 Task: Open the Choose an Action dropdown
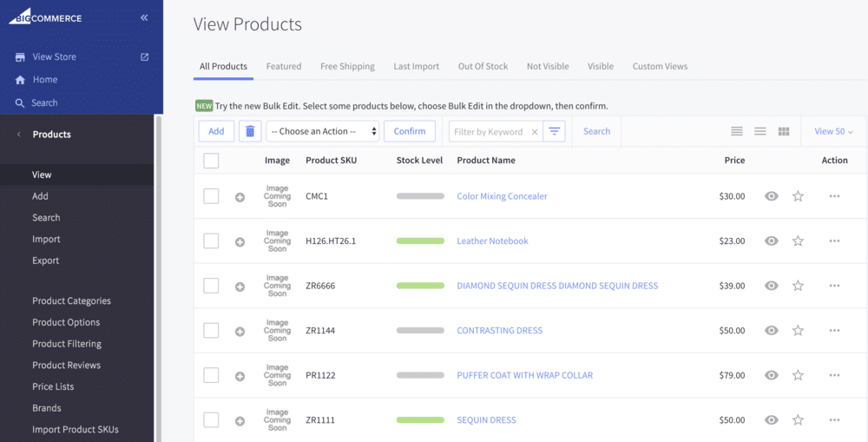(323, 131)
